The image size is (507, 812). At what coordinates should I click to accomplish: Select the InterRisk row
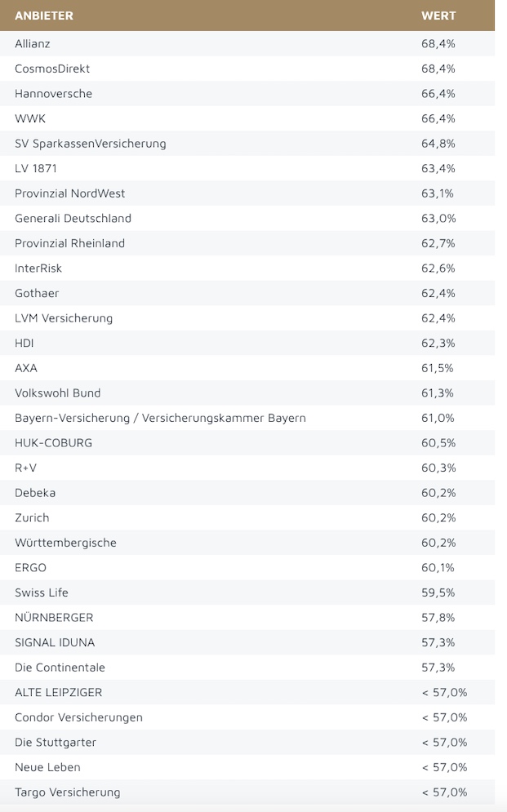(x=38, y=268)
